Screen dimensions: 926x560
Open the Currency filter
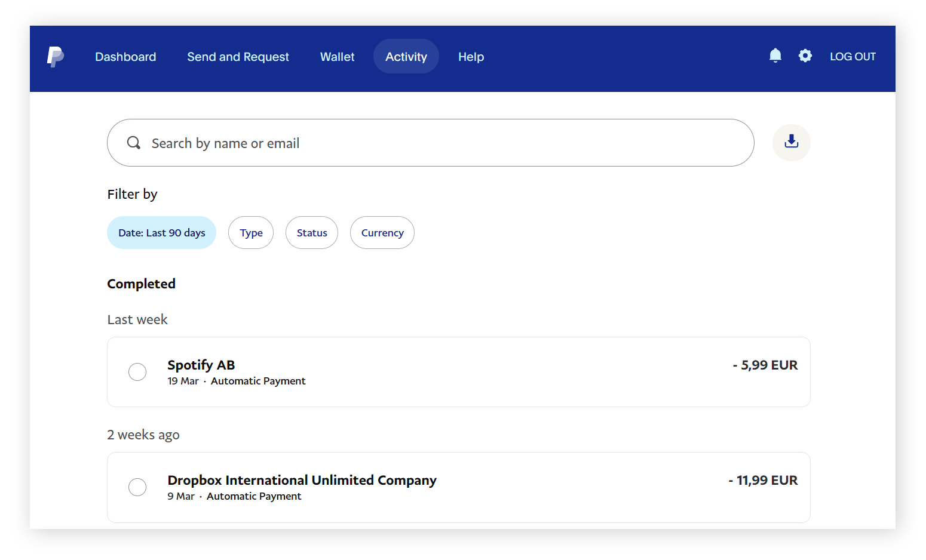[382, 233]
